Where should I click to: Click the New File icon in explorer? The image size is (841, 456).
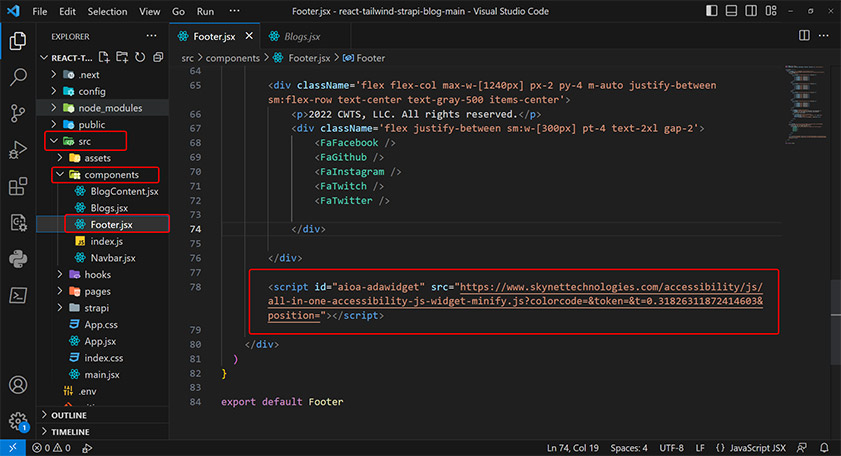[104, 57]
